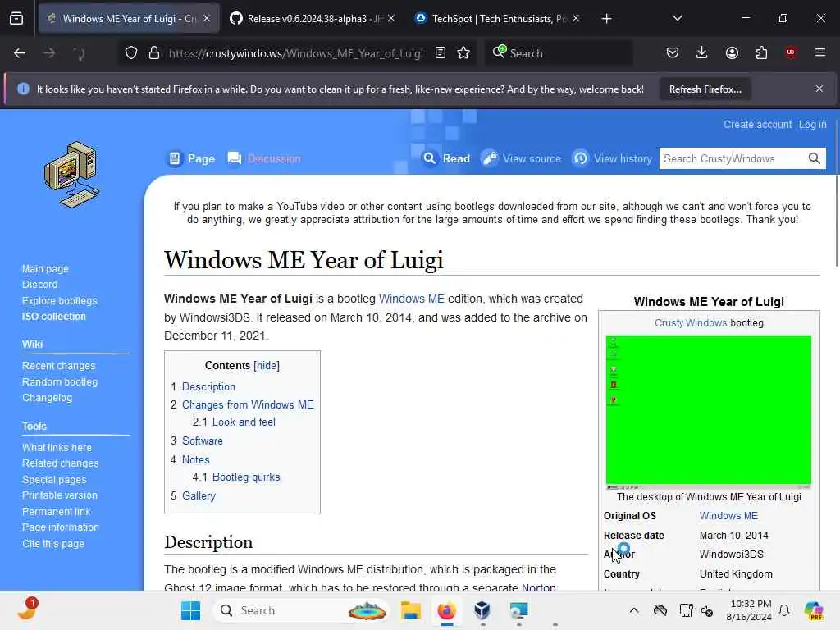Open the View source tab
840x630 pixels.
tap(521, 158)
